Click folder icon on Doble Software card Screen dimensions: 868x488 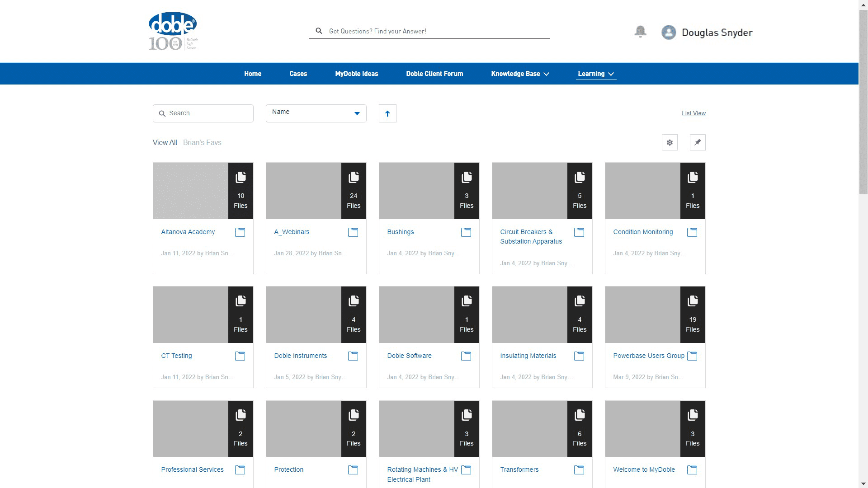(466, 356)
